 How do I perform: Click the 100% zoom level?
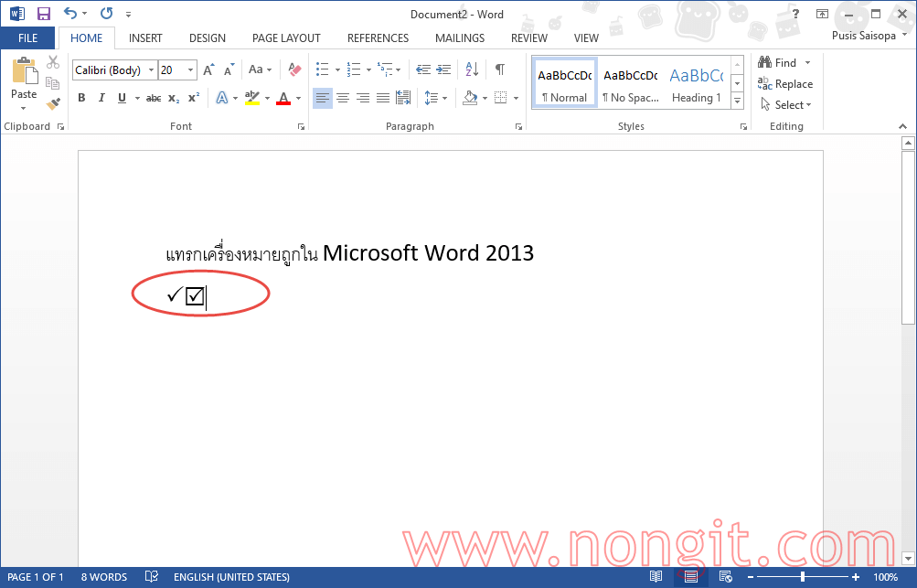pyautogui.click(x=885, y=577)
